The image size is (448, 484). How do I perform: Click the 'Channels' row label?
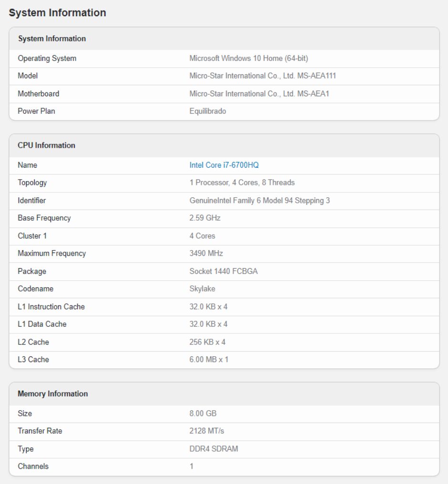(x=33, y=466)
